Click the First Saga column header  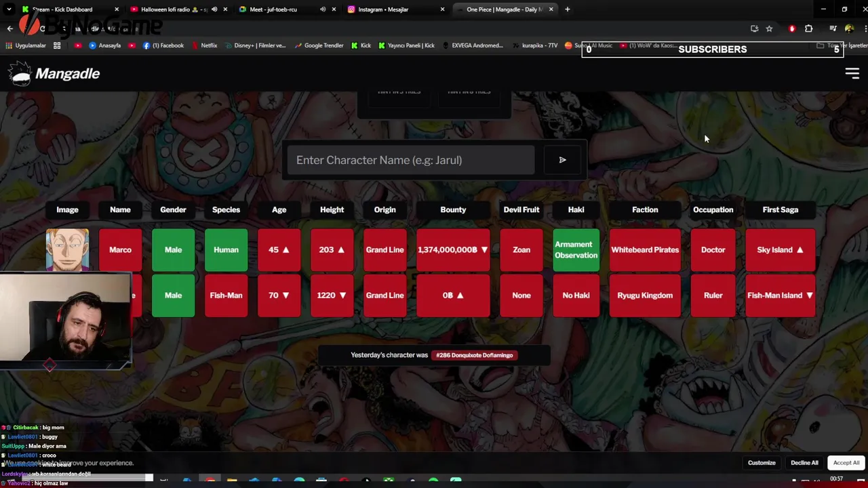pyautogui.click(x=781, y=209)
